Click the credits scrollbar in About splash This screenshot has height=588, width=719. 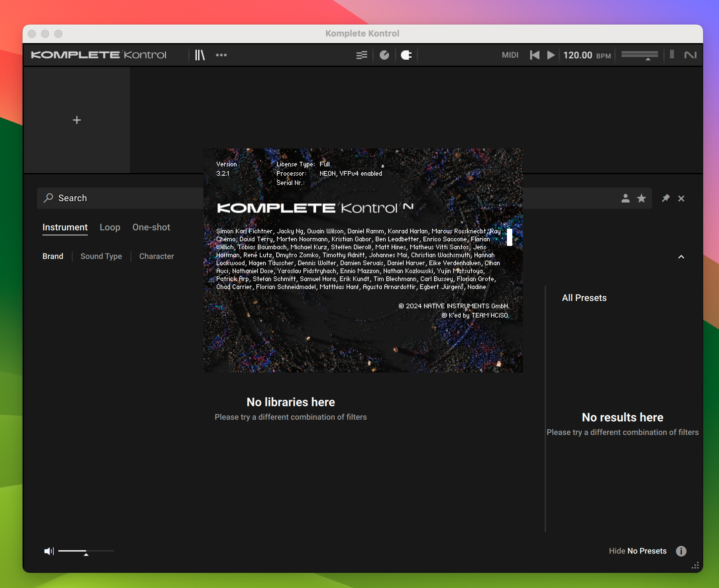[509, 237]
